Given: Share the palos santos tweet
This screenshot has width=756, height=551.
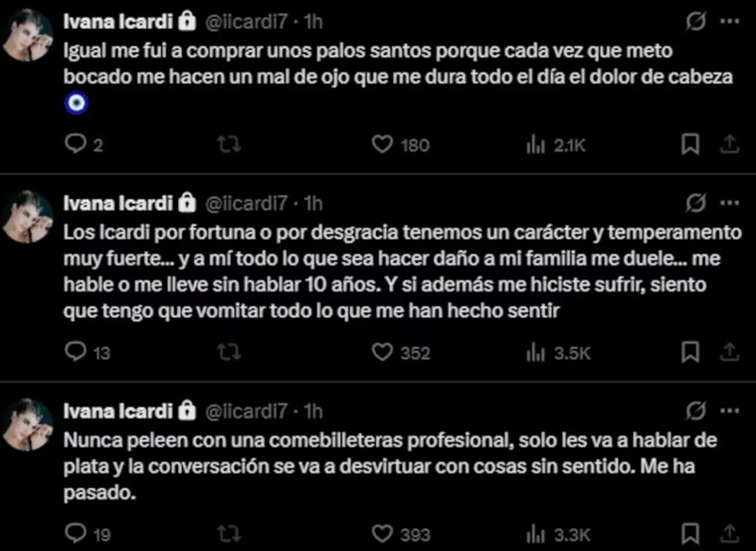Looking at the screenshot, I should pos(729,145).
